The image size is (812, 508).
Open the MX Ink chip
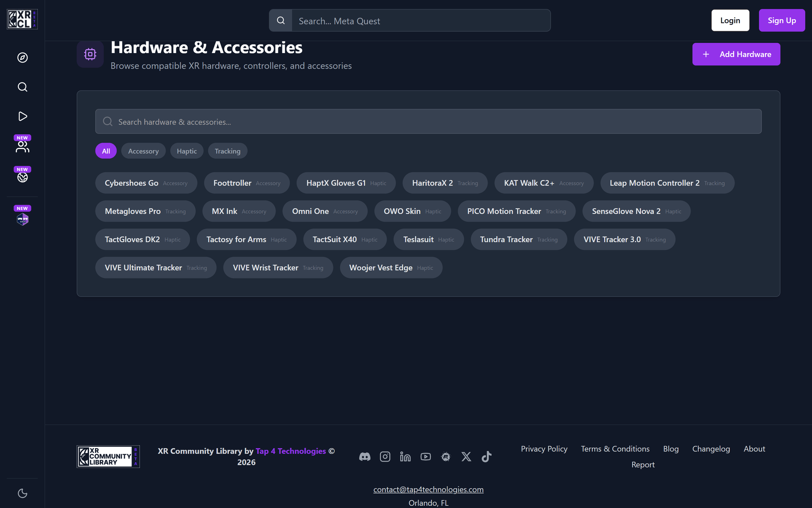[x=239, y=211]
